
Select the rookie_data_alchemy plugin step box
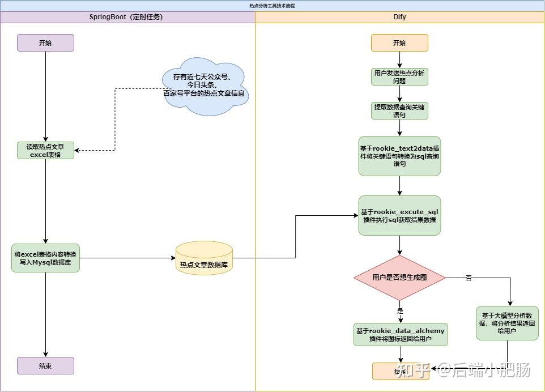point(401,334)
